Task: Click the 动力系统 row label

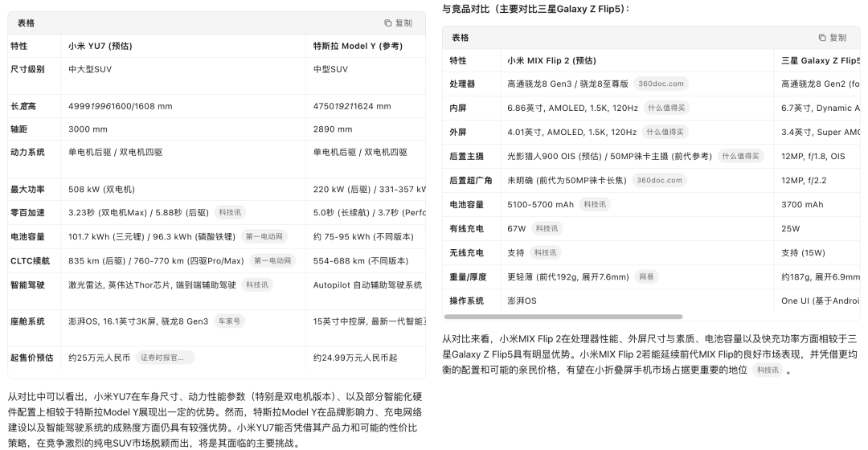Action: point(27,152)
